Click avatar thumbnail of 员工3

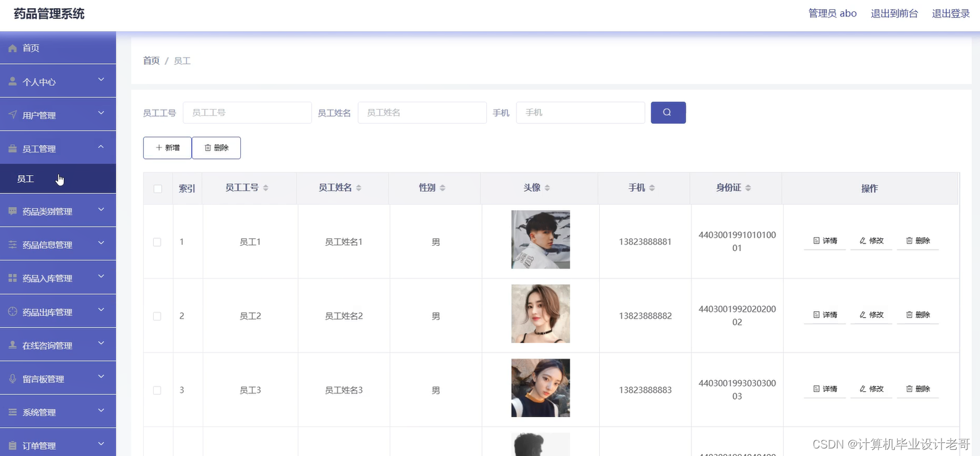[x=541, y=388]
